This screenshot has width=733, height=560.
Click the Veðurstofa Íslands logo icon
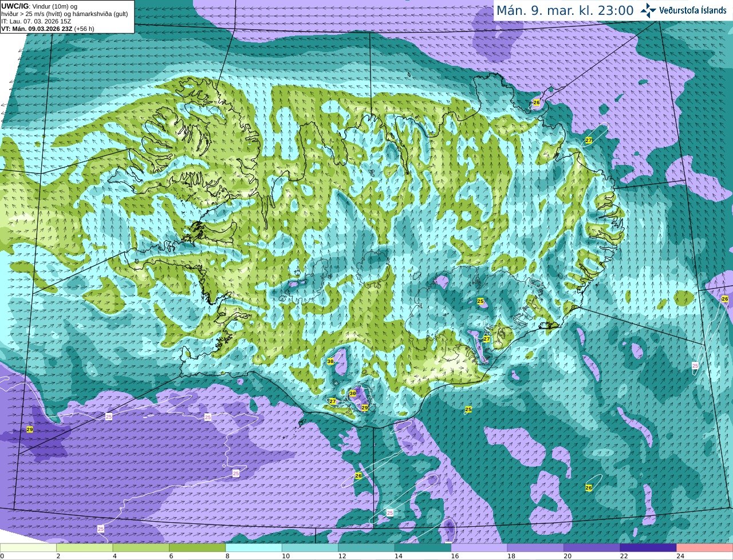(648, 10)
